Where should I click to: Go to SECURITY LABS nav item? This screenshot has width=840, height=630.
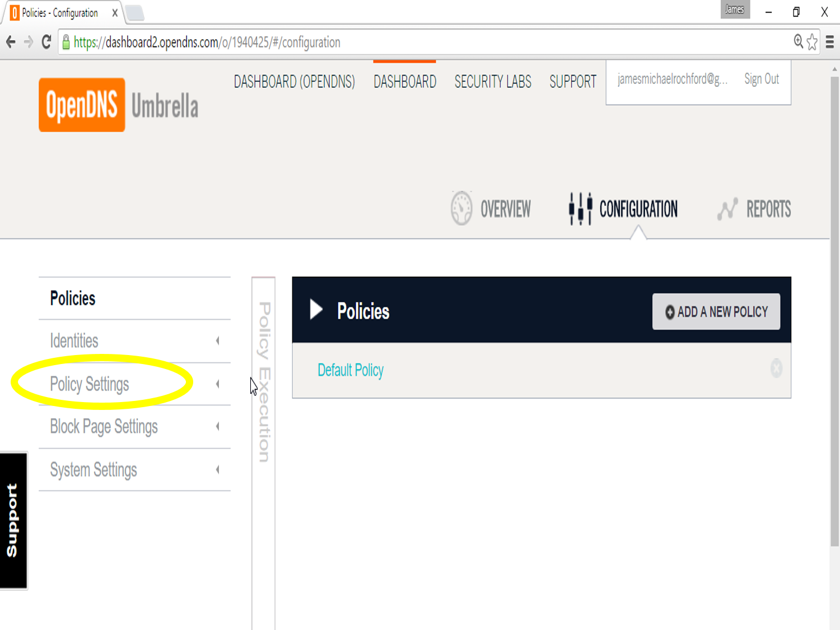point(493,82)
